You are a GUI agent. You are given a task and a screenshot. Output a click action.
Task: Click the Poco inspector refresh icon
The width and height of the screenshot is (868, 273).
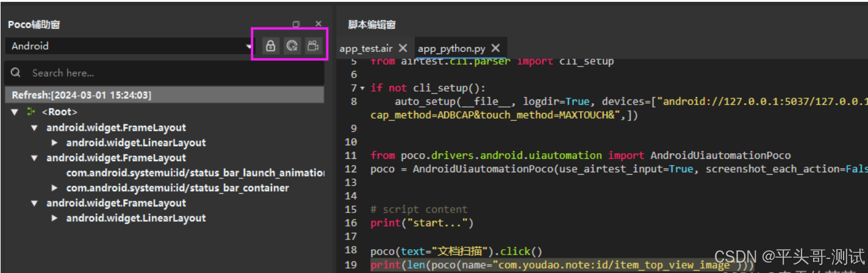tap(292, 46)
